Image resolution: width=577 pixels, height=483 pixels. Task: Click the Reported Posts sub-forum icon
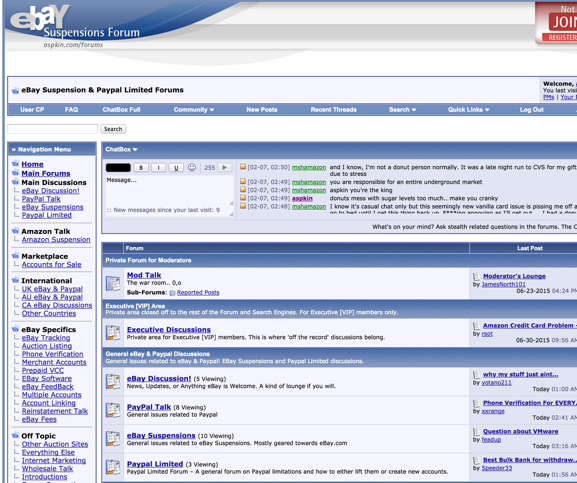172,293
